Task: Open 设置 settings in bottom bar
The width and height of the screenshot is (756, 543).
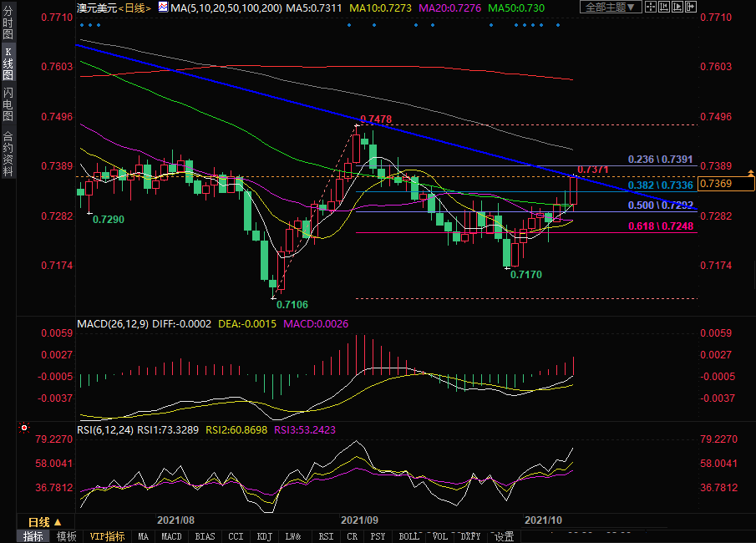Action: pyautogui.click(x=504, y=536)
